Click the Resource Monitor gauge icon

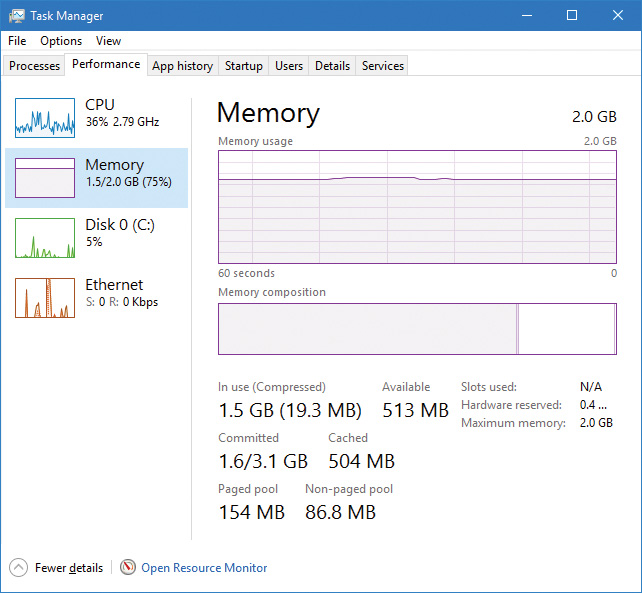pyautogui.click(x=128, y=567)
